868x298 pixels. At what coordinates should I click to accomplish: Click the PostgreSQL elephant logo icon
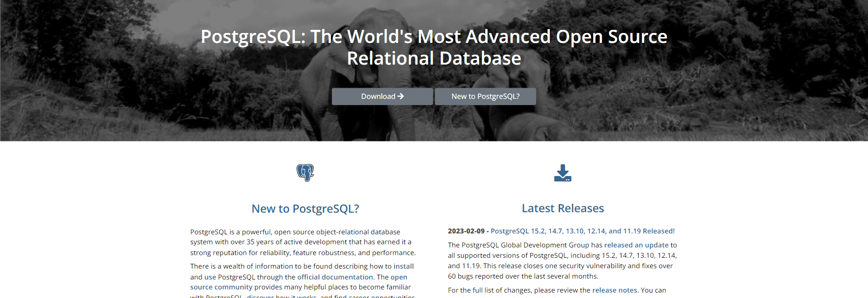(305, 172)
